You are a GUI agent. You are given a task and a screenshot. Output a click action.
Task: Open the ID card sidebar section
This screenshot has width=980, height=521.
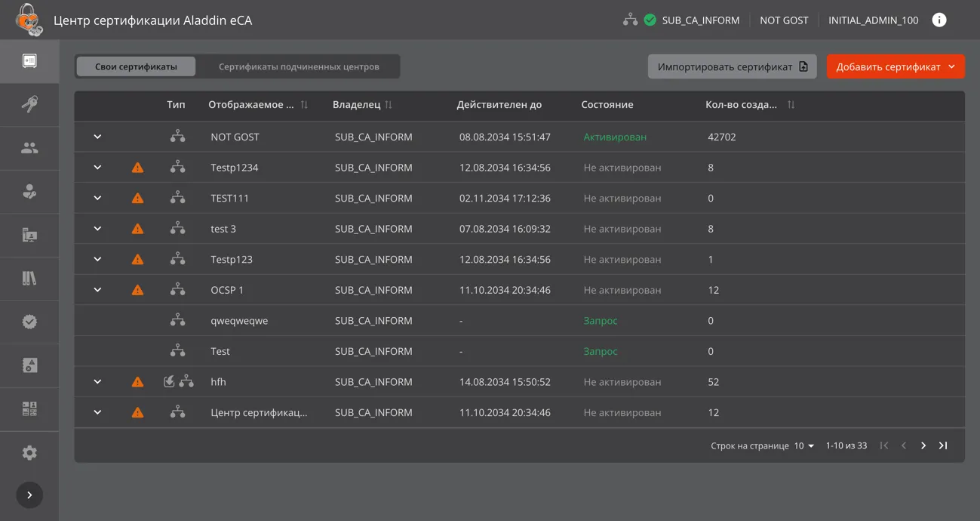(29, 236)
